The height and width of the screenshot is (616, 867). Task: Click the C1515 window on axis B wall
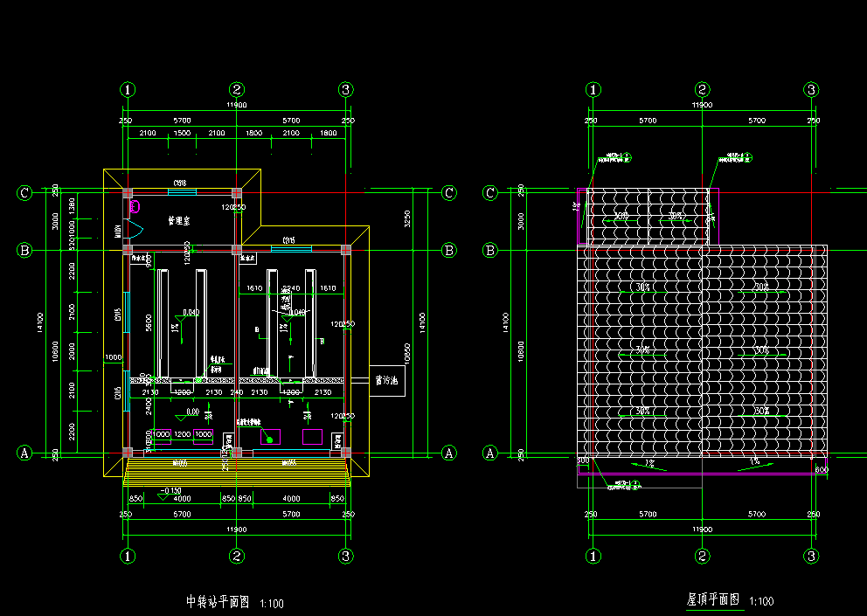pyautogui.click(x=290, y=248)
